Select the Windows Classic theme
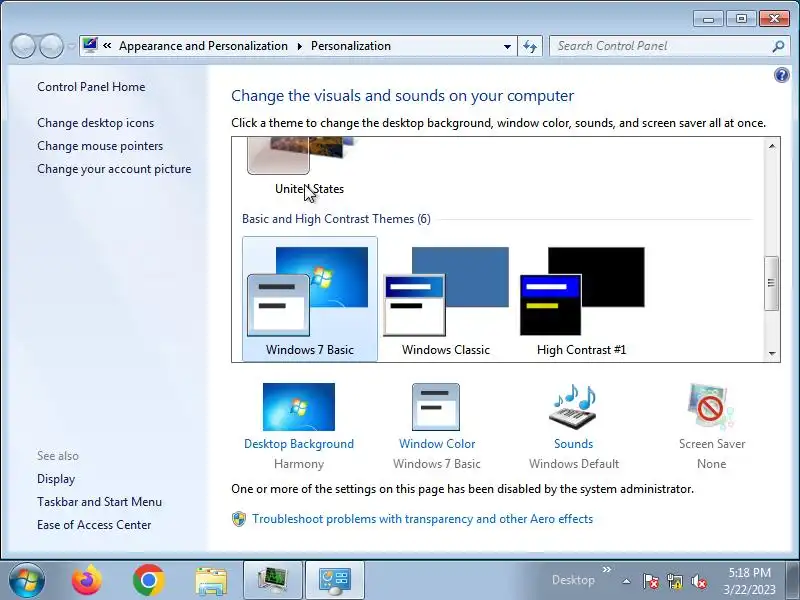Screen dimensions: 800x600 445,299
